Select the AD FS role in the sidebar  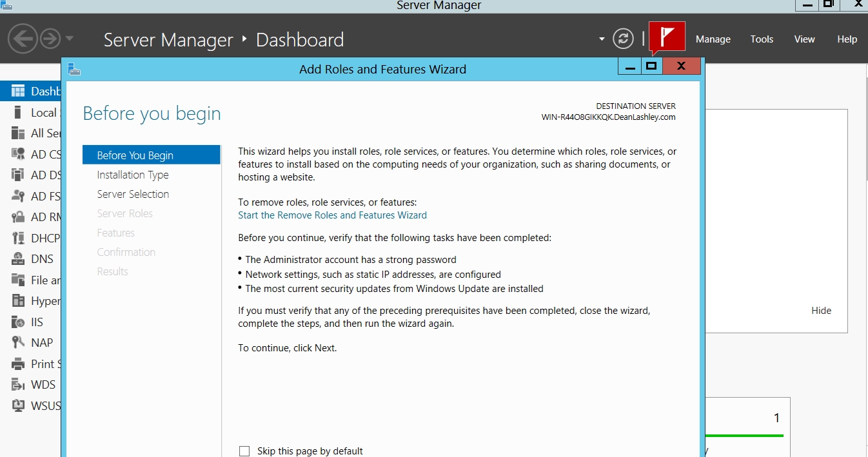(31, 196)
